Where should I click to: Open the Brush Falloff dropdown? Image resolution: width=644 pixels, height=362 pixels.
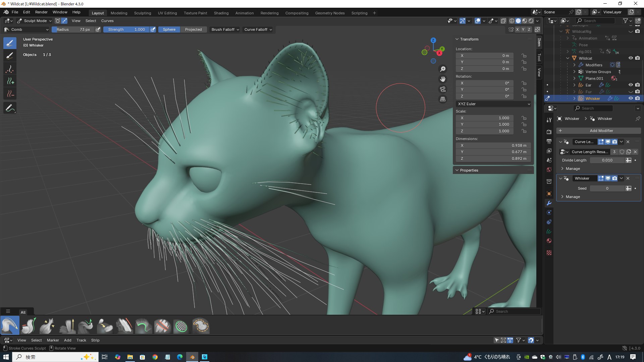[x=225, y=29]
